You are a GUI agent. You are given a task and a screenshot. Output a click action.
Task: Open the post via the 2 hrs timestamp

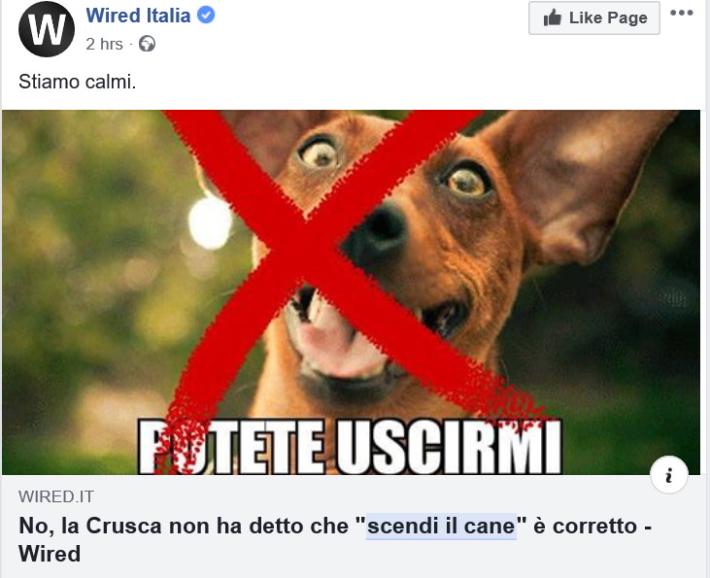pyautogui.click(x=104, y=44)
